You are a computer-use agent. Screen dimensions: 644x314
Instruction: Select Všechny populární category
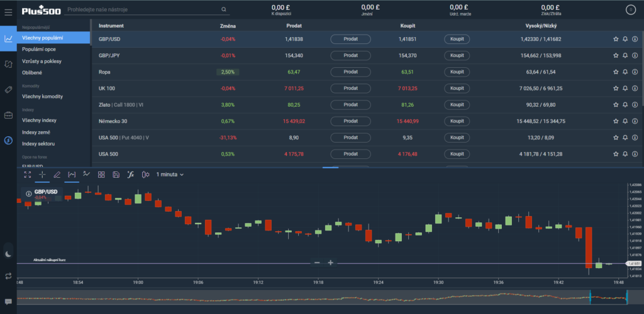53,38
